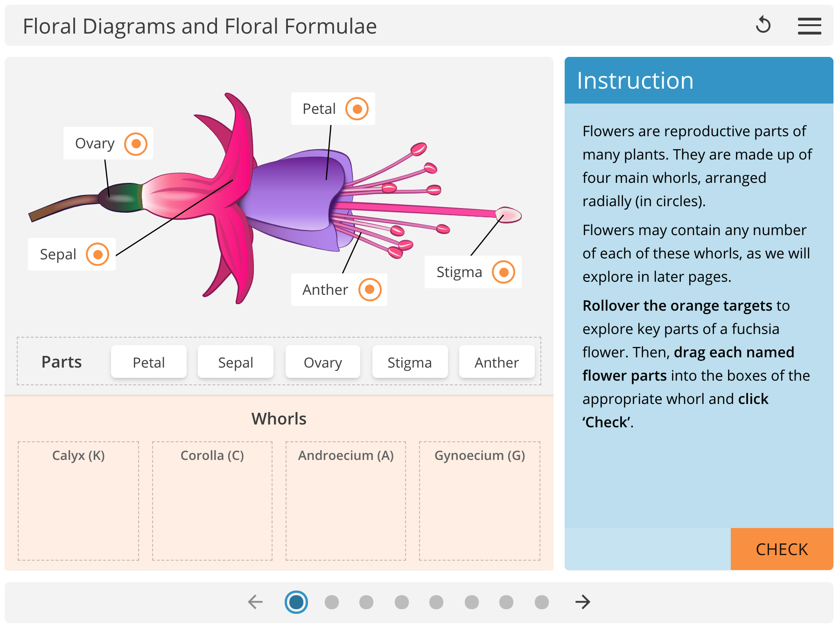The image size is (840, 626).
Task: Click the Petal tile in Parts
Action: (x=148, y=362)
